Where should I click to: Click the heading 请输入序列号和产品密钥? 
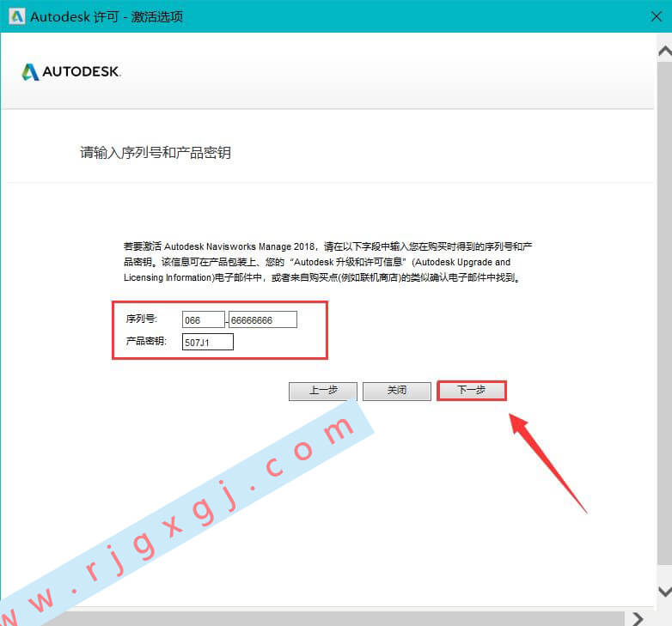(156, 153)
